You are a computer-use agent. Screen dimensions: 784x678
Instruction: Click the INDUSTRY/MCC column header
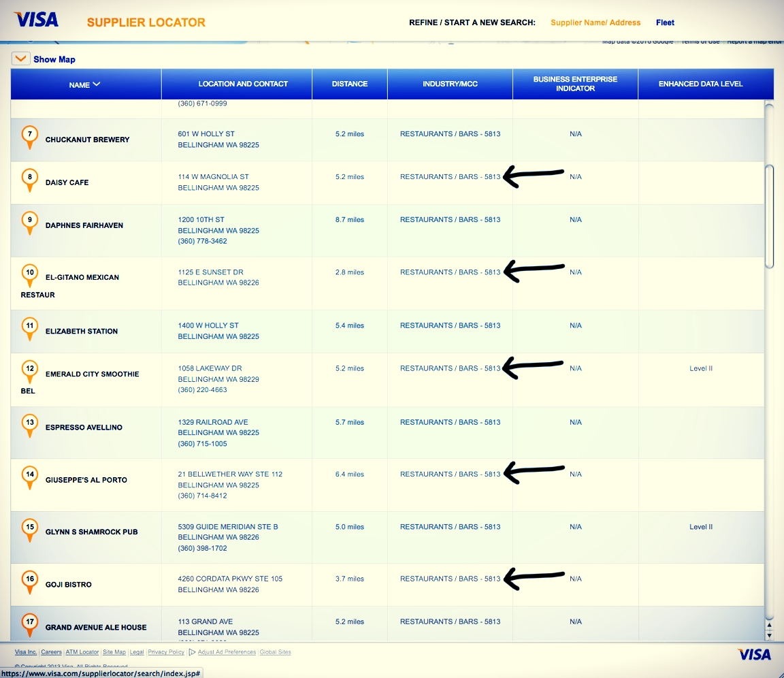(x=450, y=84)
